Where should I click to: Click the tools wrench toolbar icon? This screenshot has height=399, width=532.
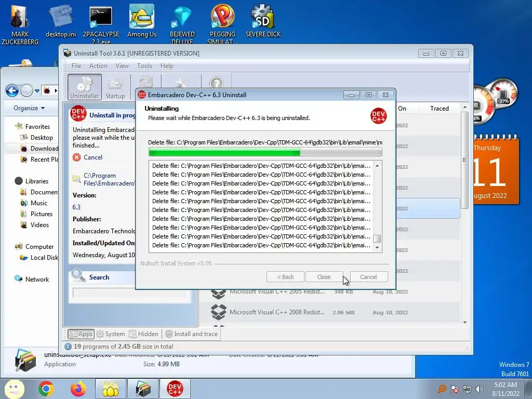tap(181, 83)
